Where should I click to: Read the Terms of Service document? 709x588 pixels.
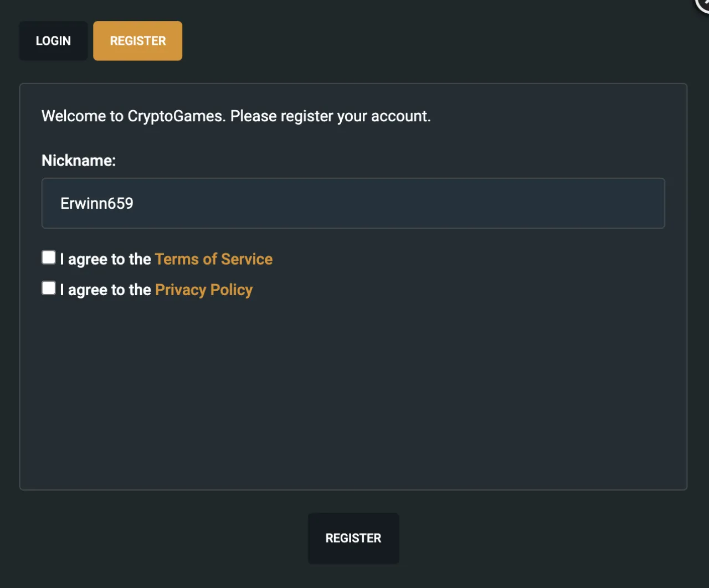click(x=214, y=259)
